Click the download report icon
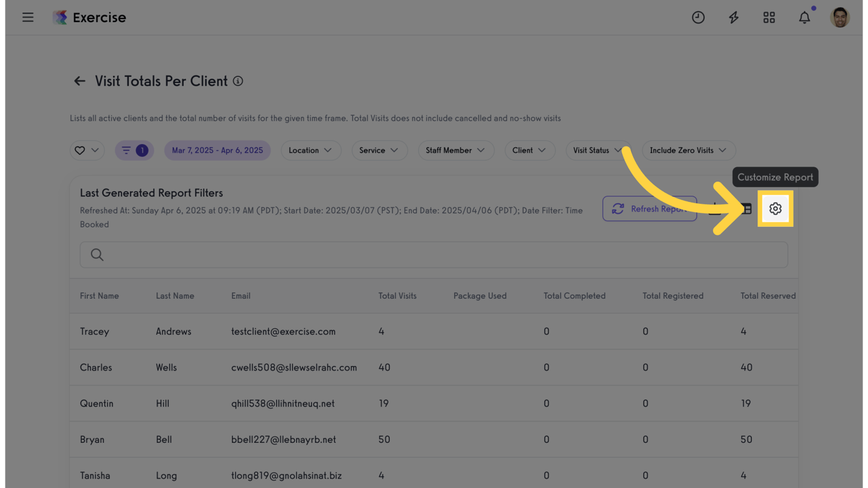Image resolution: width=868 pixels, height=488 pixels. 715,208
